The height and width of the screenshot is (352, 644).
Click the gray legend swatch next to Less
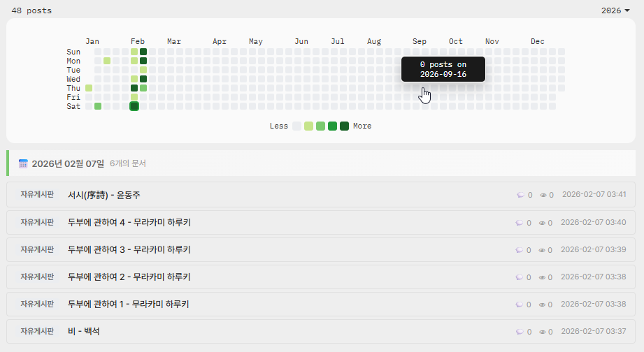[297, 126]
